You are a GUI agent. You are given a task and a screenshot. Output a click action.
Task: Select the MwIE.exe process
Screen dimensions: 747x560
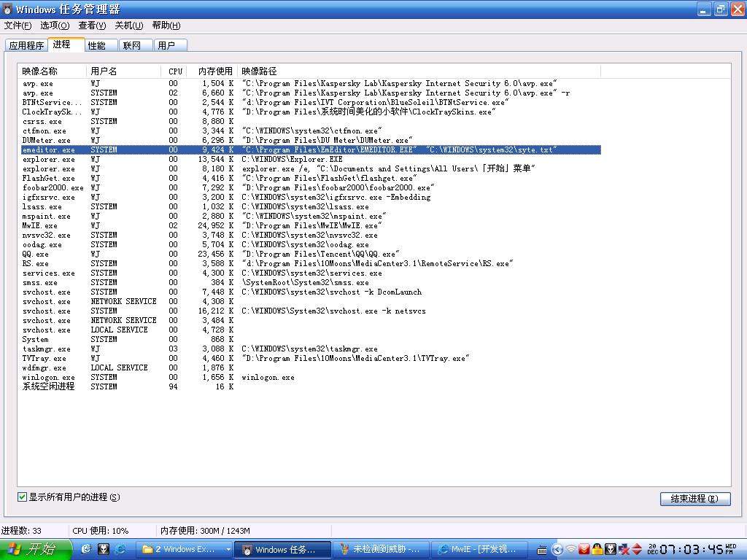(x=311, y=226)
